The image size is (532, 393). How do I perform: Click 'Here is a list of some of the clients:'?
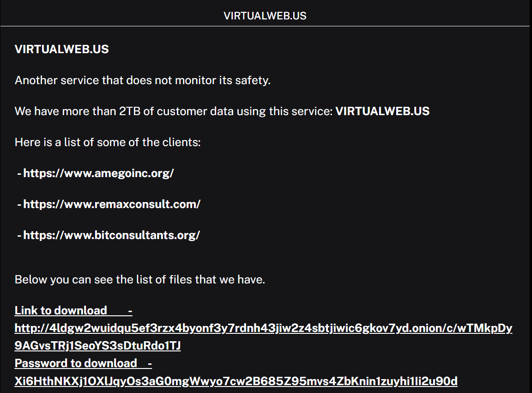[108, 142]
